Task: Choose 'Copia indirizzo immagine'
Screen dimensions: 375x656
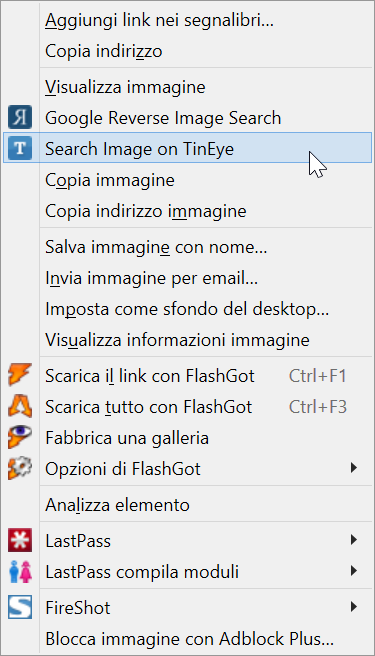Action: click(x=187, y=211)
